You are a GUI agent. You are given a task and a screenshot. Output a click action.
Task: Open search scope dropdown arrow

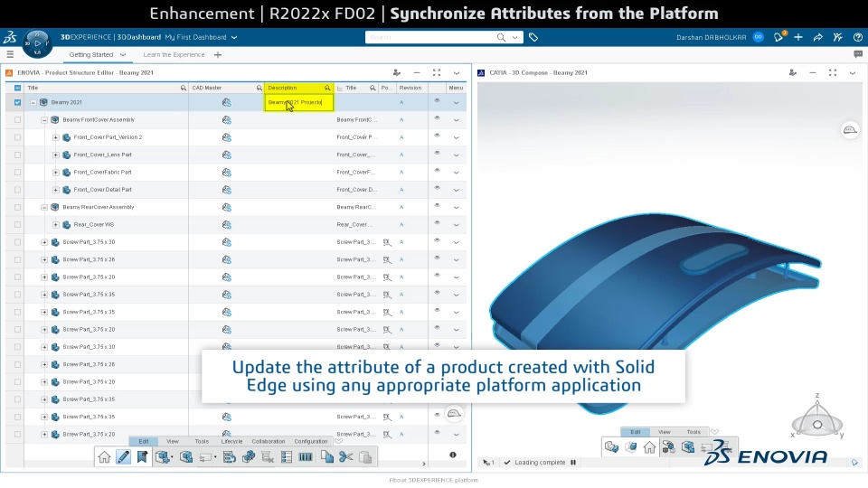514,38
